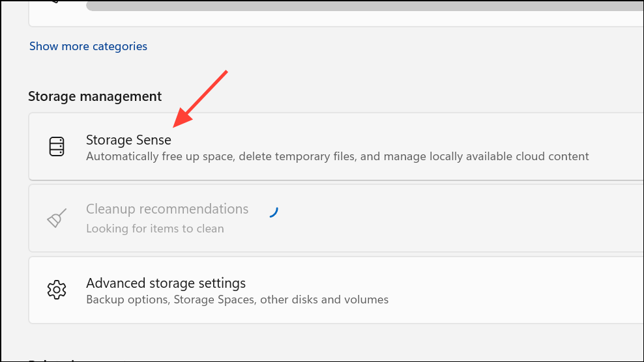
Task: Open the Advanced storage settings title
Action: (166, 283)
